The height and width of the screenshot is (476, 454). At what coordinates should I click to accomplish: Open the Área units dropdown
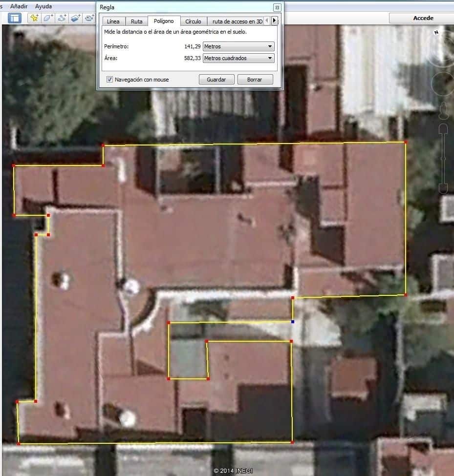pyautogui.click(x=238, y=58)
